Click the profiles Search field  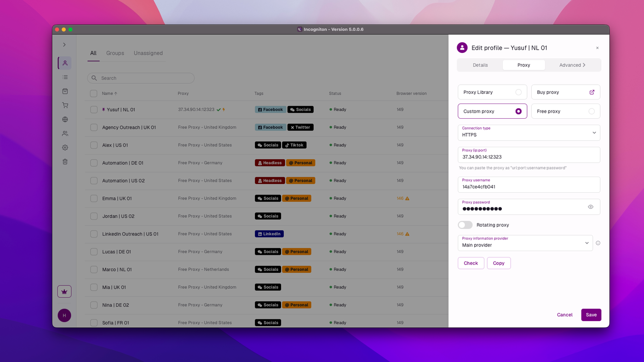141,78
